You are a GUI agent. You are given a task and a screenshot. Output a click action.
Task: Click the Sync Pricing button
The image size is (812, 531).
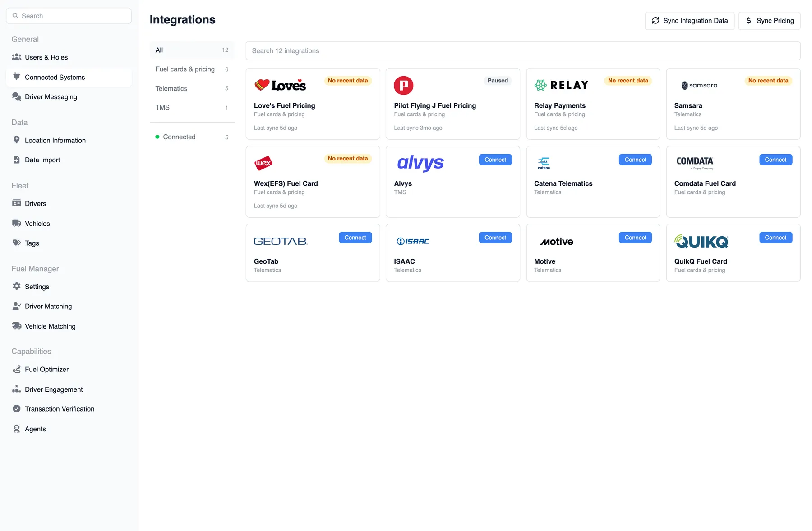pyautogui.click(x=769, y=21)
